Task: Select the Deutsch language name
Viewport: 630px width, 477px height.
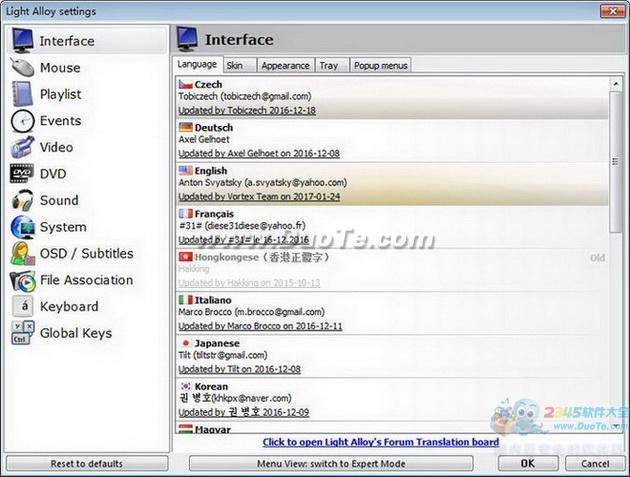Action: coord(214,127)
